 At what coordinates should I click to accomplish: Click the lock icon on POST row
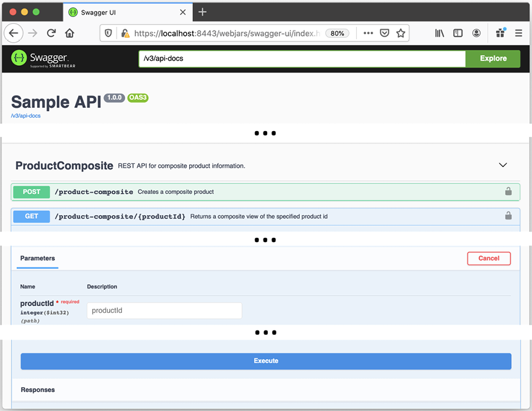click(x=508, y=191)
